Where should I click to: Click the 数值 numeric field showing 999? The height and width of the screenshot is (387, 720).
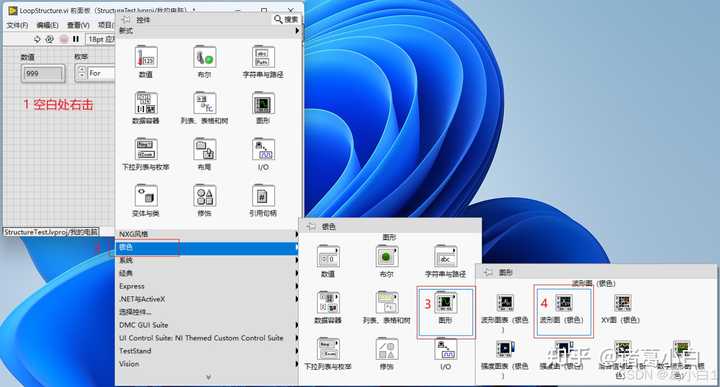point(43,73)
